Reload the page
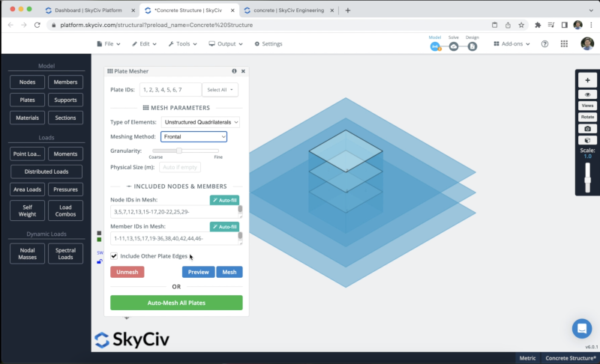The width and height of the screenshot is (600, 364). (x=37, y=25)
